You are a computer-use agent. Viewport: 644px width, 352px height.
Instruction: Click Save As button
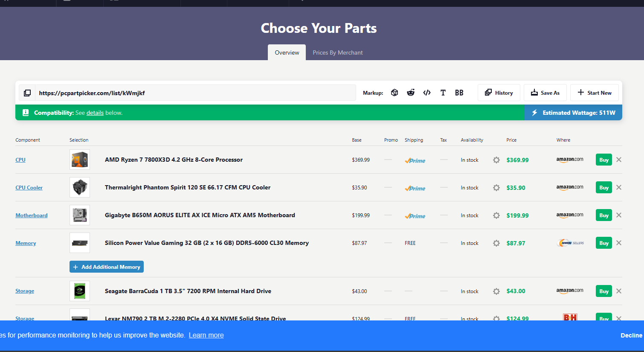(545, 93)
